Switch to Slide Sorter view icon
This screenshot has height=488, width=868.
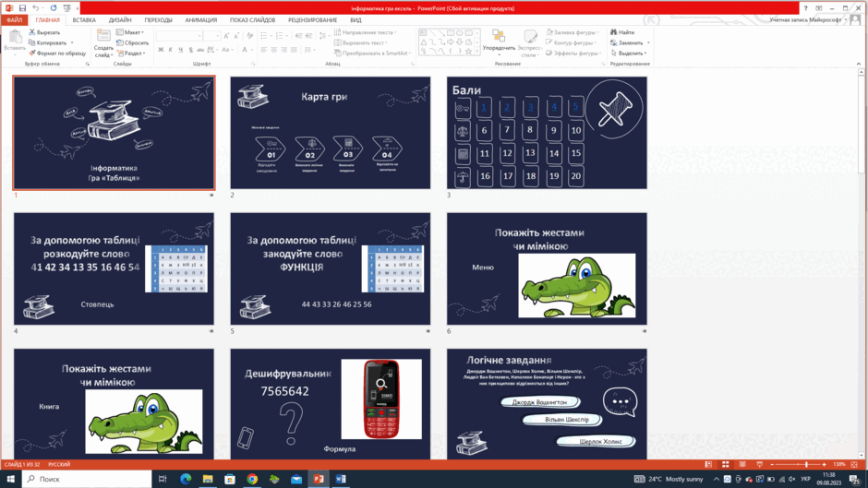(x=725, y=464)
